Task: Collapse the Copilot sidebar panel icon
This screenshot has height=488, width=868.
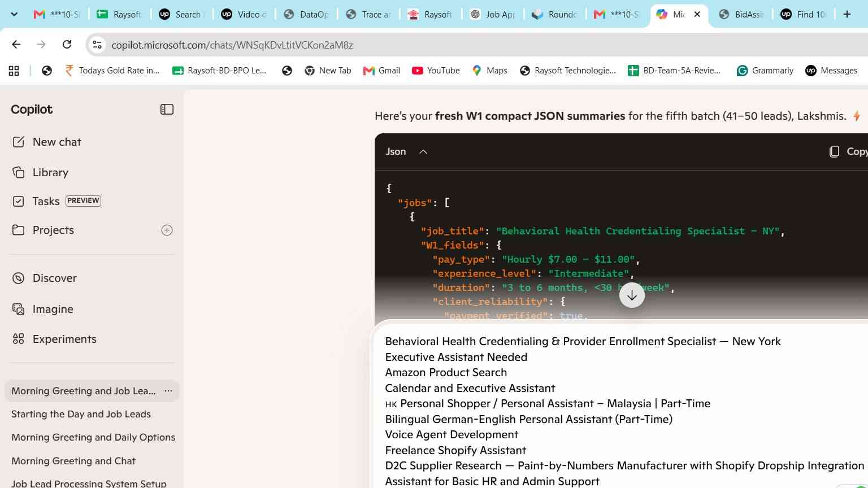Action: [167, 110]
